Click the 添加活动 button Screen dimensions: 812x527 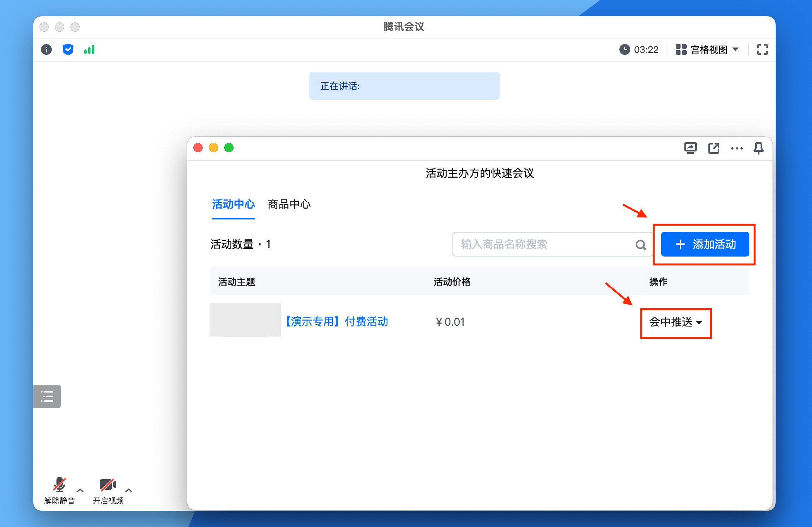click(705, 244)
